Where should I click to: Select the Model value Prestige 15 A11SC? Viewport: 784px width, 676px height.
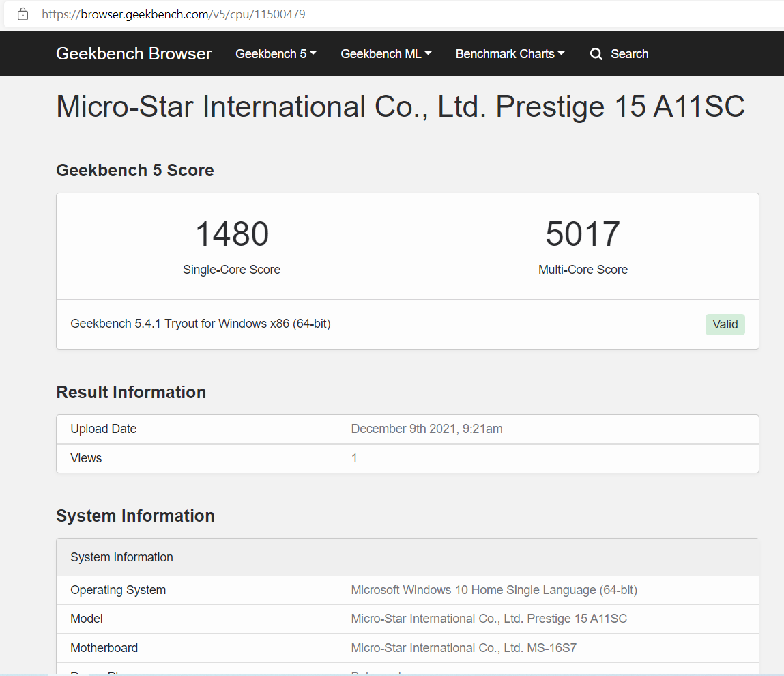click(489, 619)
